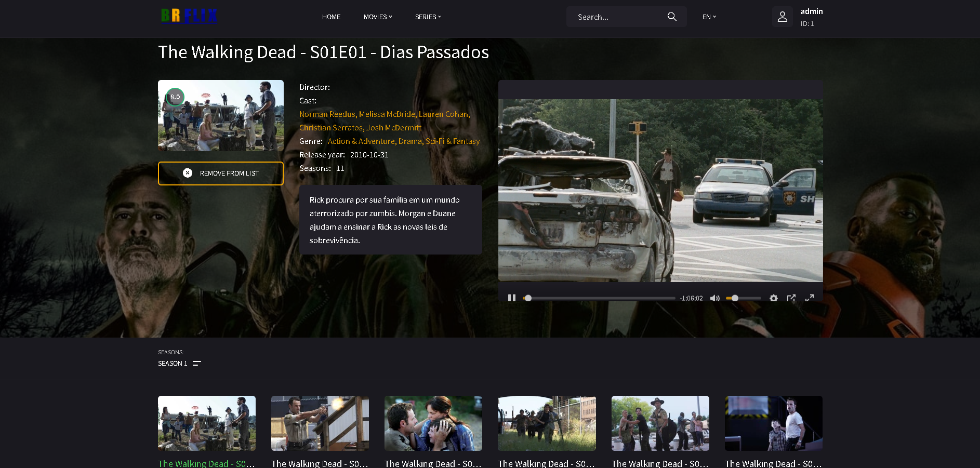Click the series poster thumbnail with rating
Viewport: 980px width, 468px height.
pyautogui.click(x=221, y=115)
